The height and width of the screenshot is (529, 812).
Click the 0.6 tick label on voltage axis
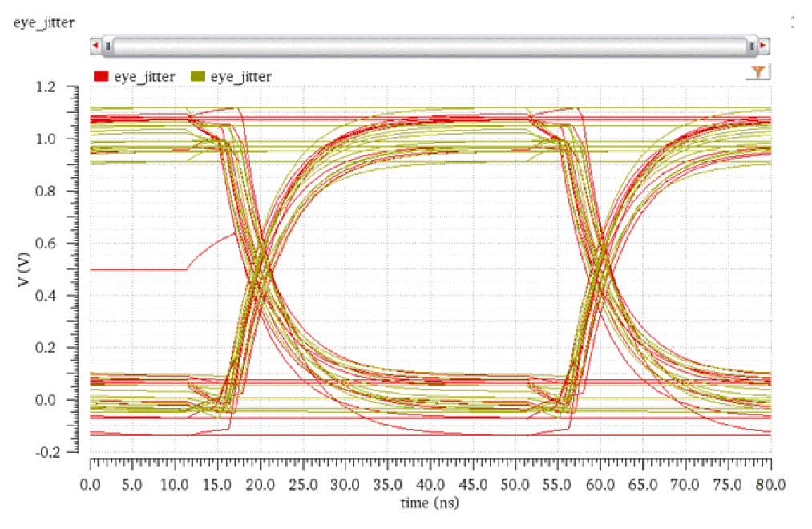[x=59, y=244]
